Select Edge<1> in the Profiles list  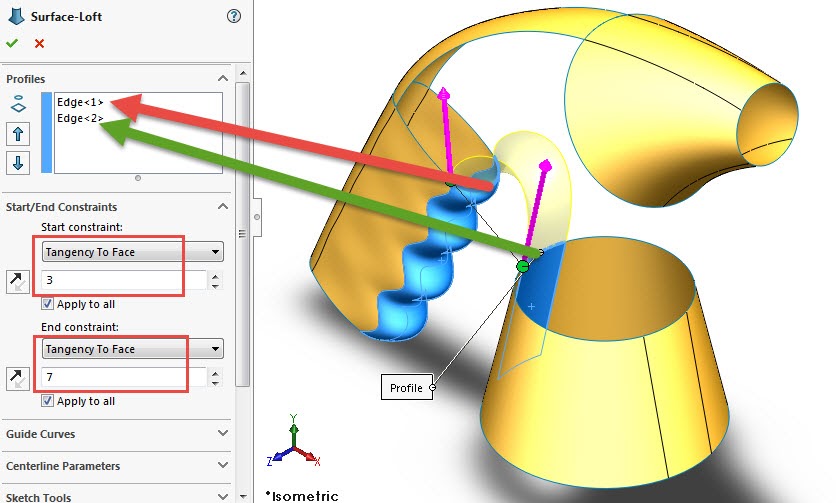pos(80,102)
